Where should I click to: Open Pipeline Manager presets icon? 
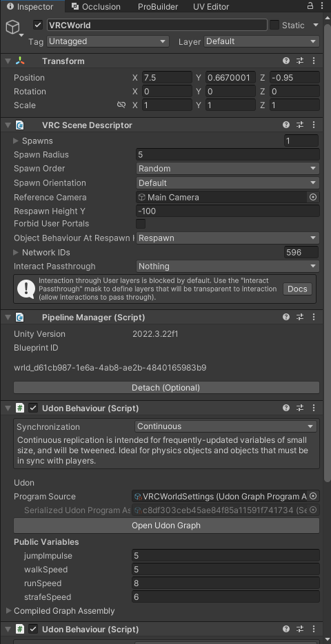pyautogui.click(x=300, y=317)
